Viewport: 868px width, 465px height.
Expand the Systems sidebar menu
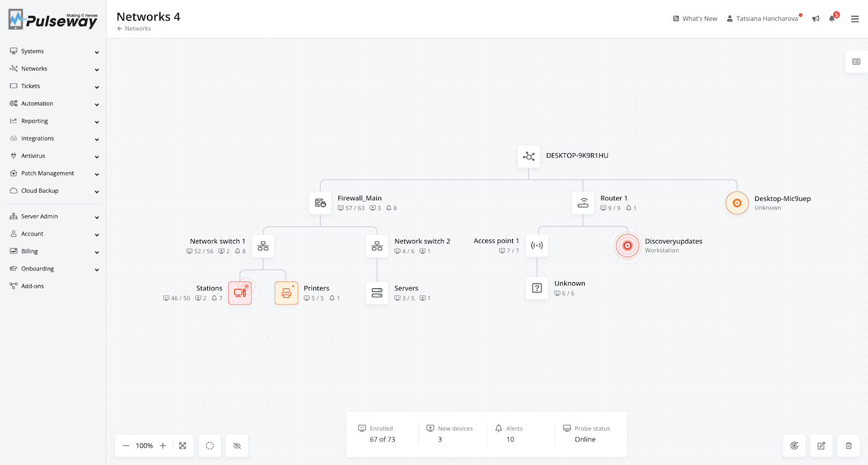click(x=53, y=51)
